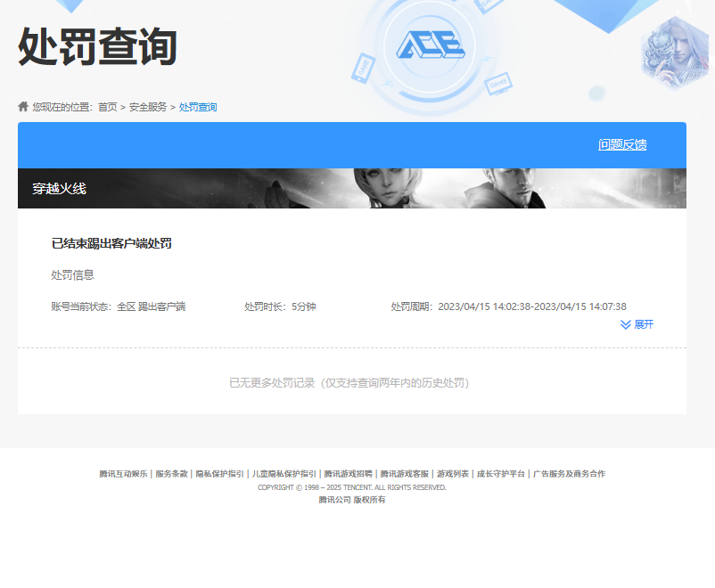
Task: Open 成长守护平台 footer link
Action: coord(501,474)
